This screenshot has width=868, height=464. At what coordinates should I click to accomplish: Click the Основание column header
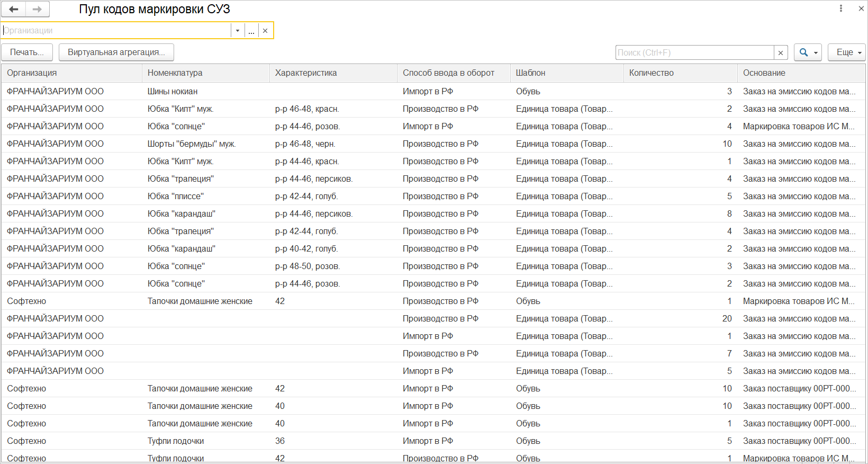tap(801, 73)
